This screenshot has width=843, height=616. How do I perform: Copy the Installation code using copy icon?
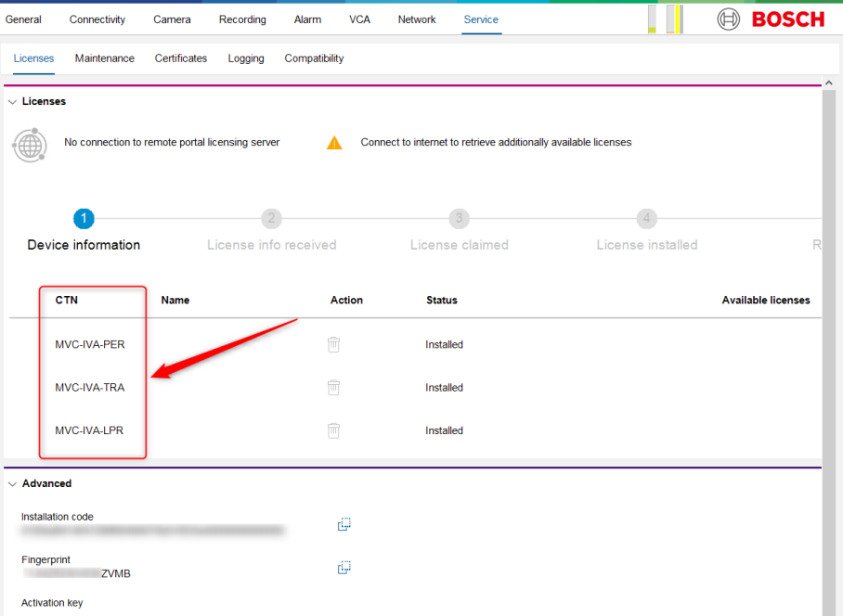tap(344, 524)
